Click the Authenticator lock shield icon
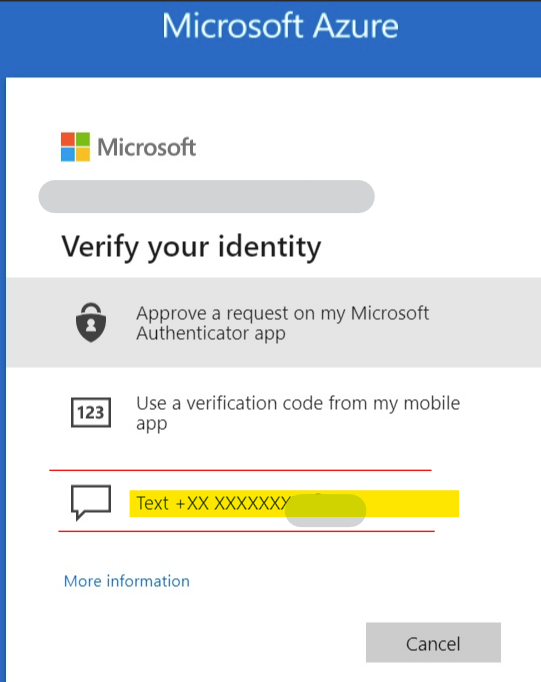Screen dimensions: 541x682 point(91,322)
